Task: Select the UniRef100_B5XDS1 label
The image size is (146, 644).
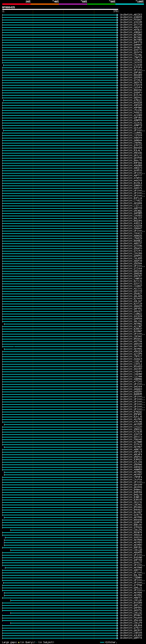Action: point(131,339)
